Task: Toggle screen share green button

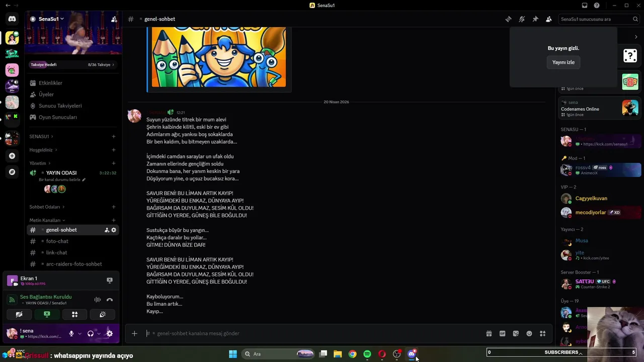Action: click(47, 315)
